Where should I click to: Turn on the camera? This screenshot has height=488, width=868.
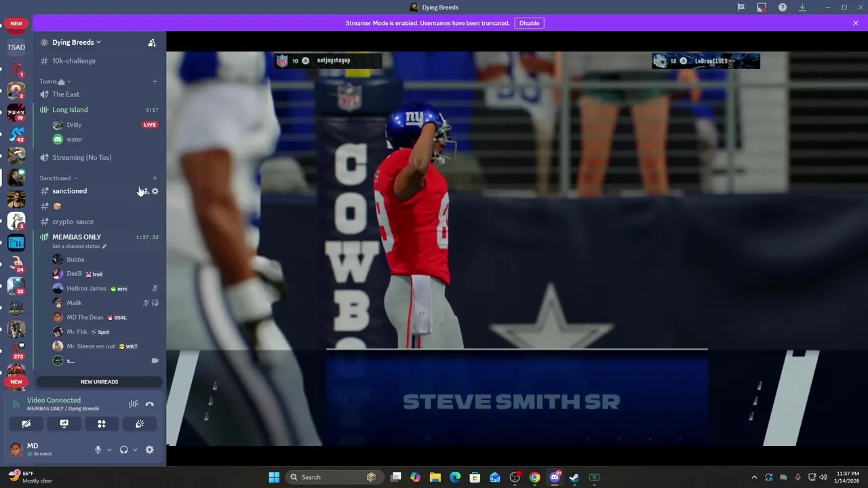[x=26, y=424]
